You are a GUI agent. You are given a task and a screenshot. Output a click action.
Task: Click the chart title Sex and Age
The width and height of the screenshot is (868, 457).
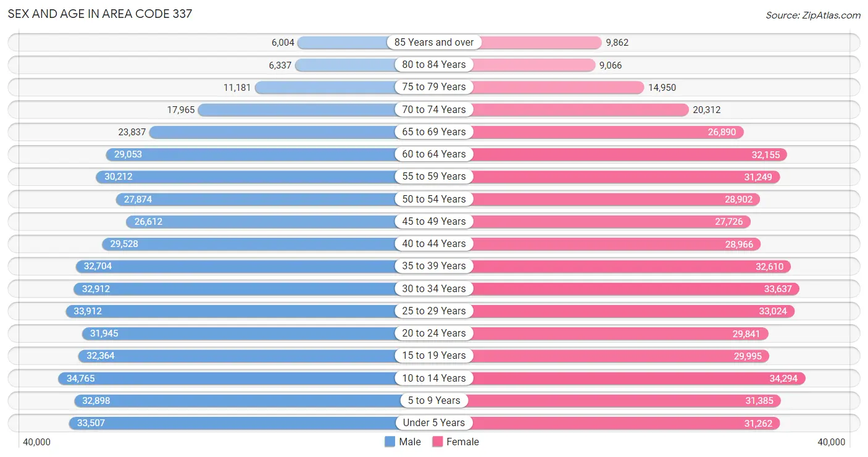100,13
